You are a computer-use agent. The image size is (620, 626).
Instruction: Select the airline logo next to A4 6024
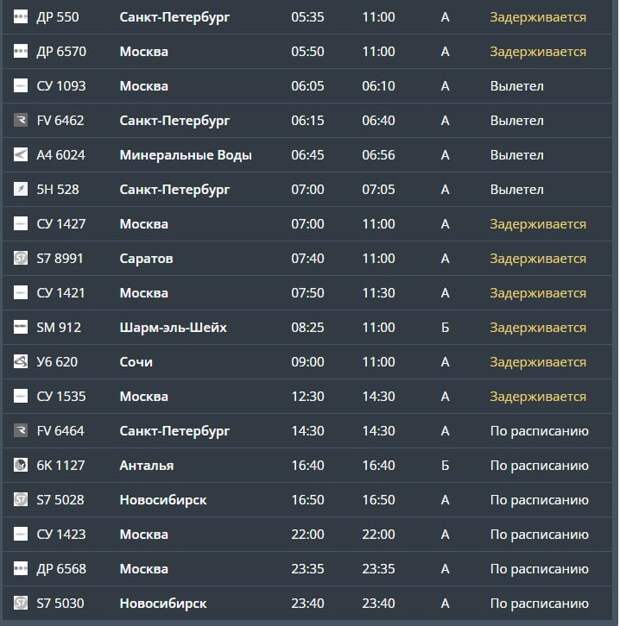(x=21, y=155)
